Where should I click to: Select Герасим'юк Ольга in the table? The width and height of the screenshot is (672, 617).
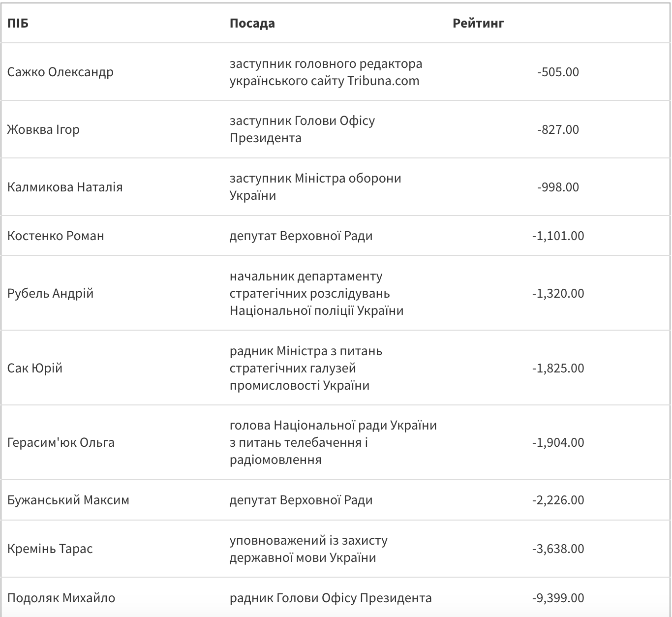point(61,442)
